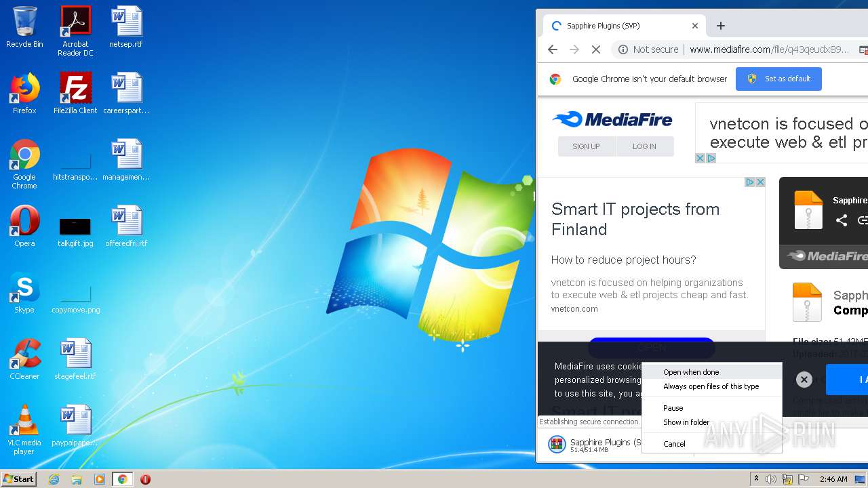Click the Action Center flag icon

tap(804, 479)
